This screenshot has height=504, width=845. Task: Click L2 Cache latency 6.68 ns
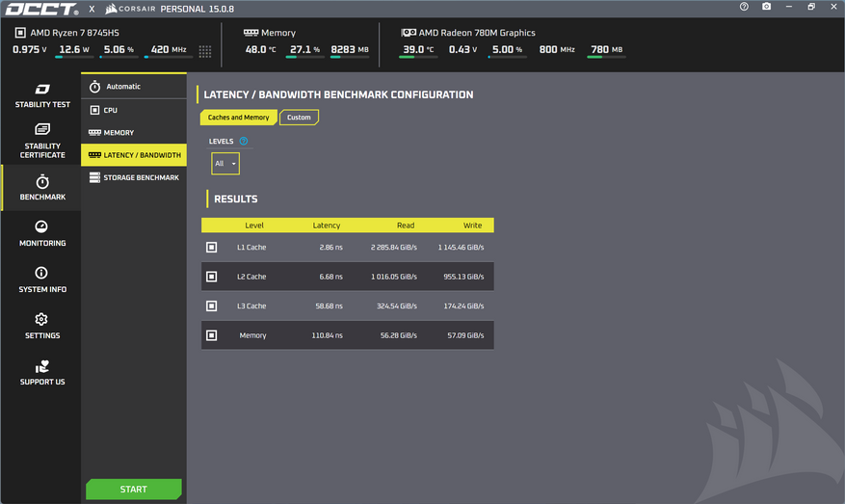click(330, 277)
